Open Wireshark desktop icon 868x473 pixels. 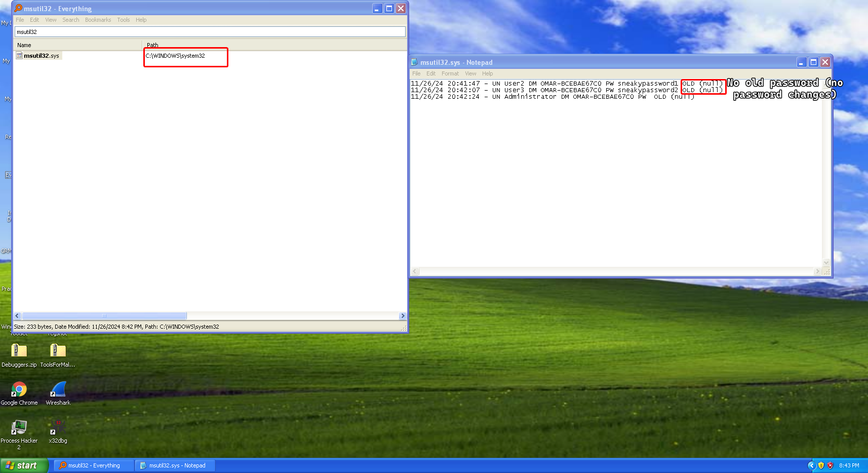click(58, 389)
